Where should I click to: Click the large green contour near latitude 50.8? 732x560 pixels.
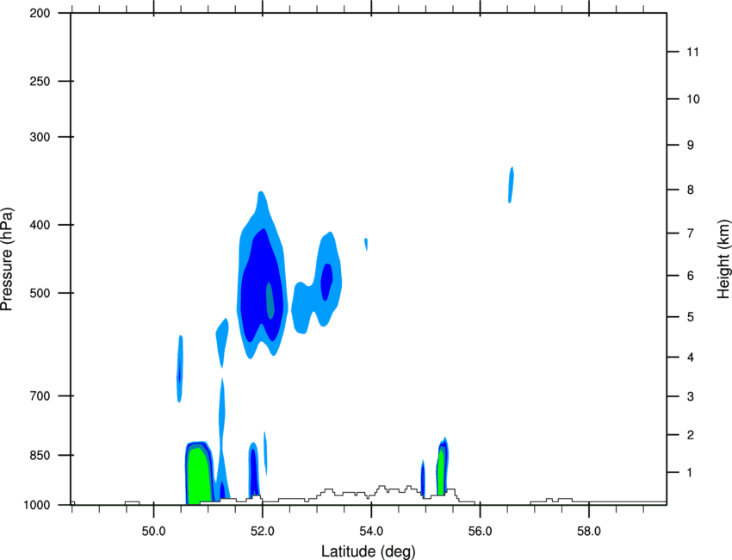point(198,477)
